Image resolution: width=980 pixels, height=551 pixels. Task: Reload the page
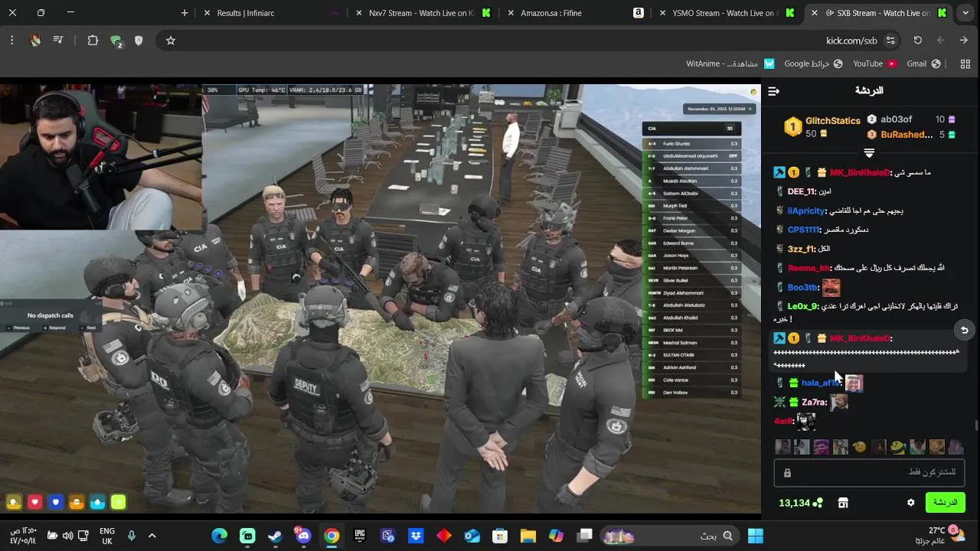click(x=917, y=41)
